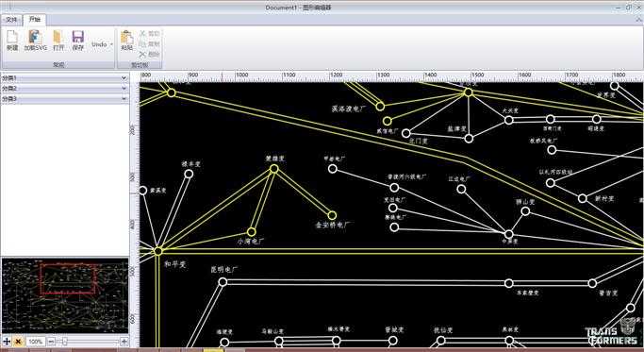Click the Undo button
Screen dimensions: 644x352
99,44
